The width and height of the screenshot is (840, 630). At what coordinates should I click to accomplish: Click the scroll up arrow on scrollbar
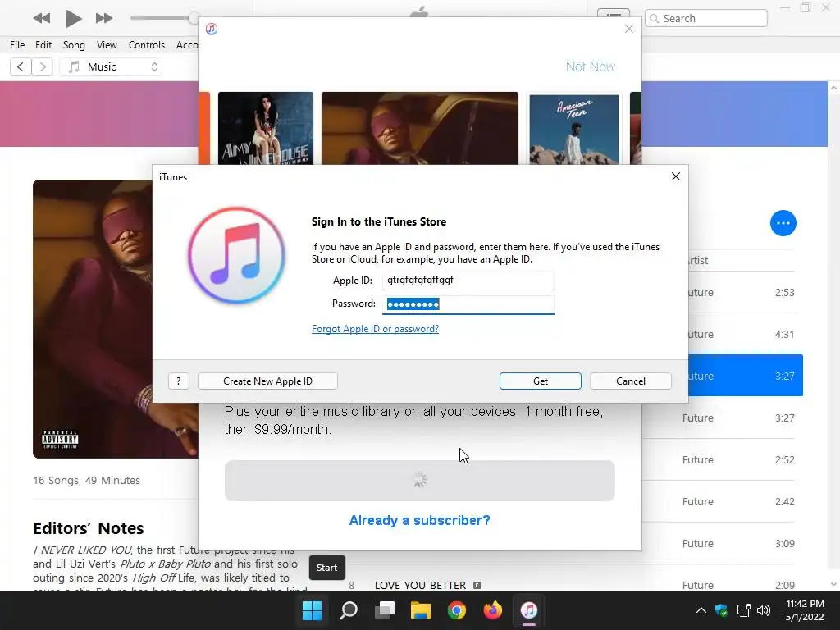coord(833,88)
